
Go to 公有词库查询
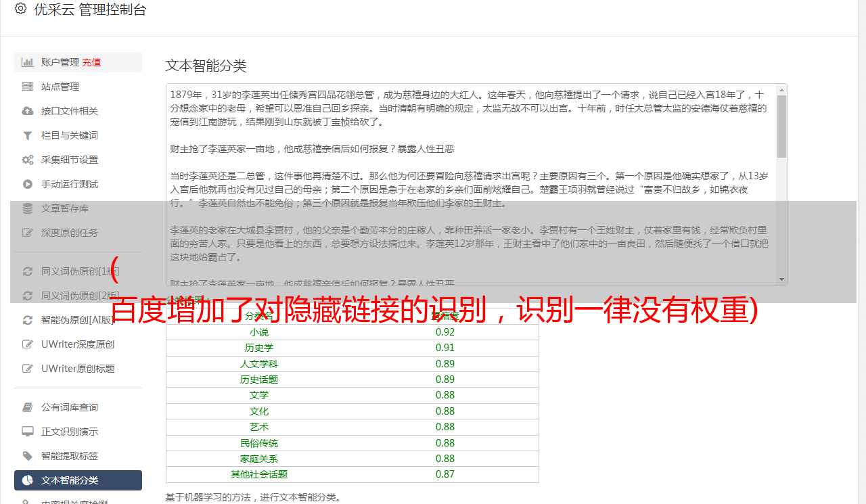(x=78, y=407)
